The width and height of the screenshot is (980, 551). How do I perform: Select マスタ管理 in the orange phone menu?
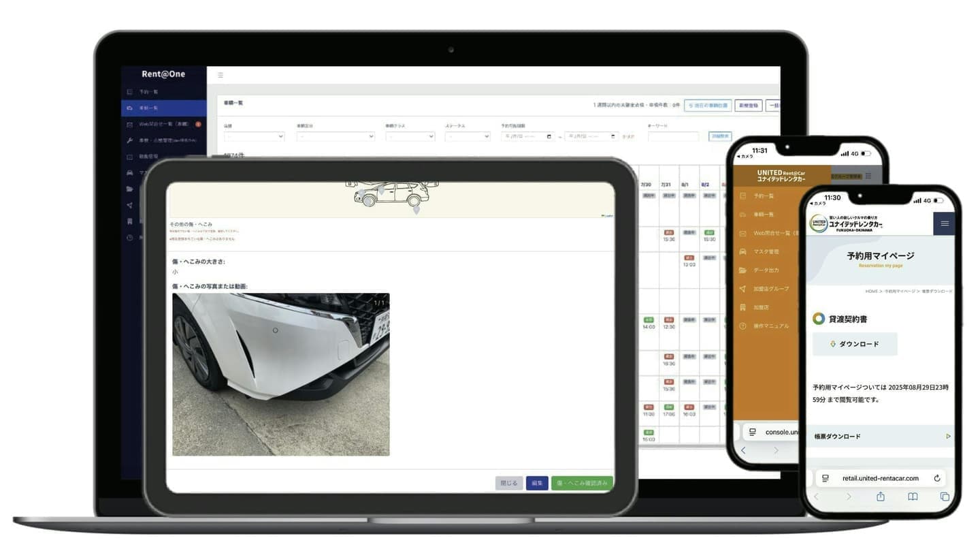766,252
